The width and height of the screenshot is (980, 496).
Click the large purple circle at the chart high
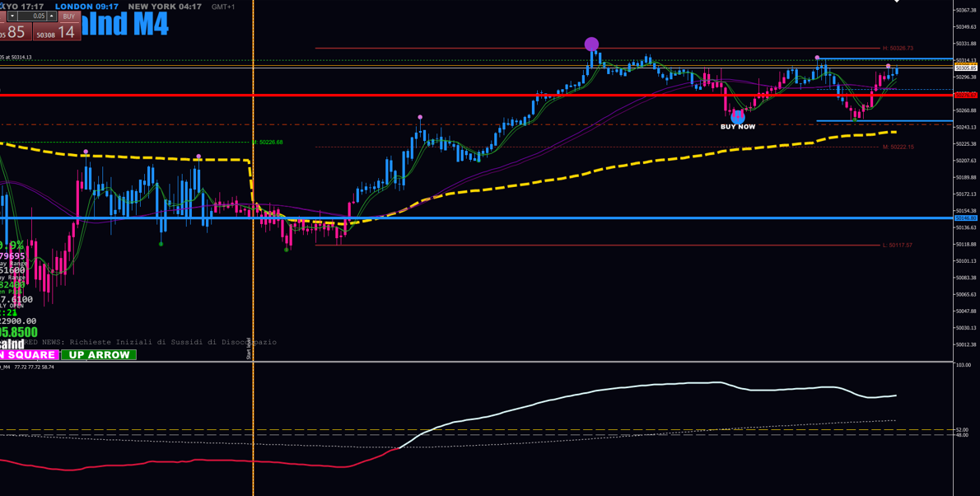(591, 44)
